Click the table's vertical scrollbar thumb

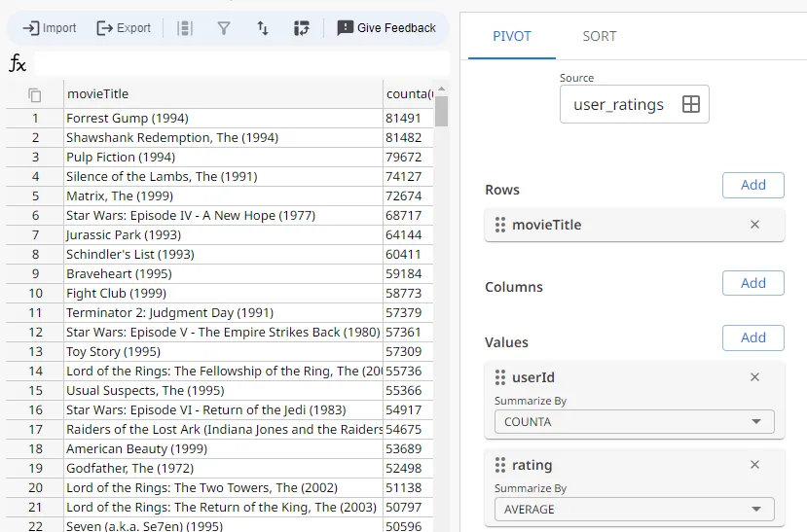point(441,111)
